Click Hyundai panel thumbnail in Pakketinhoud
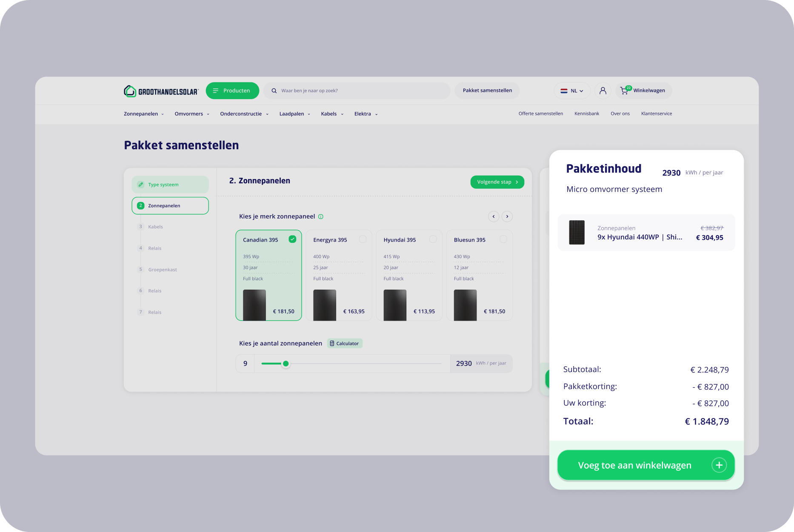Viewport: 794px width, 532px height. 577,232
